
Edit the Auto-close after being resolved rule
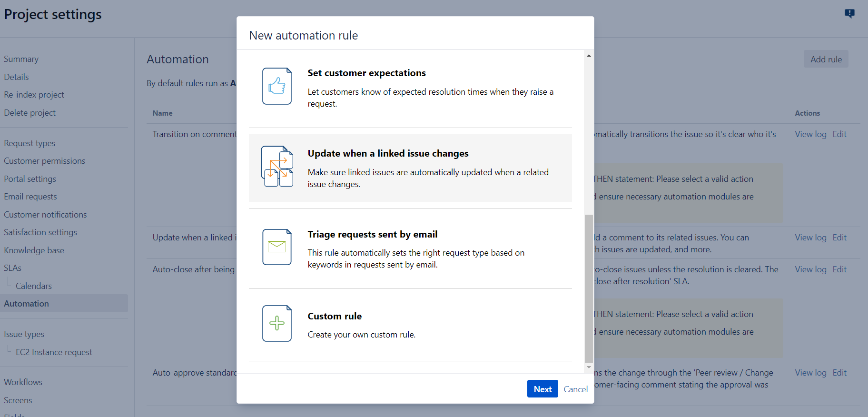pos(839,269)
